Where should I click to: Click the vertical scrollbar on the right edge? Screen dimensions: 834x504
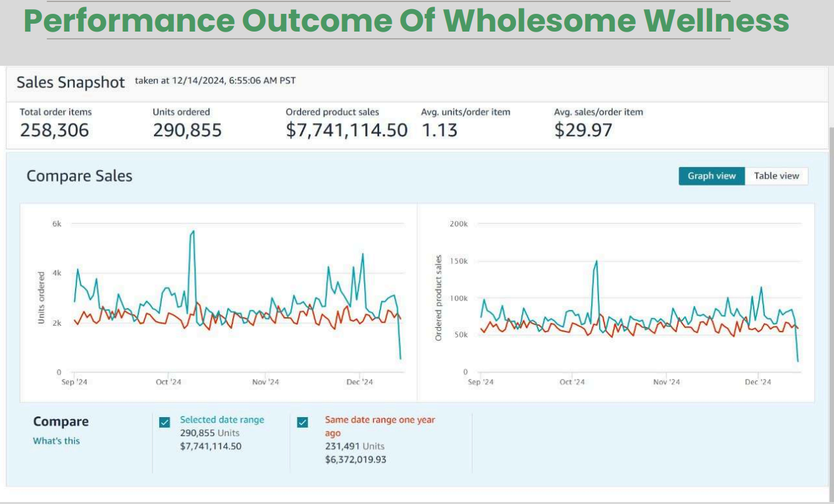point(831,296)
